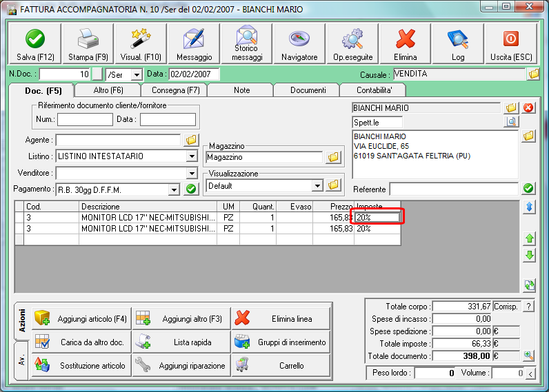This screenshot has height=392, width=549.
Task: Click the Agente input field
Action: click(119, 140)
